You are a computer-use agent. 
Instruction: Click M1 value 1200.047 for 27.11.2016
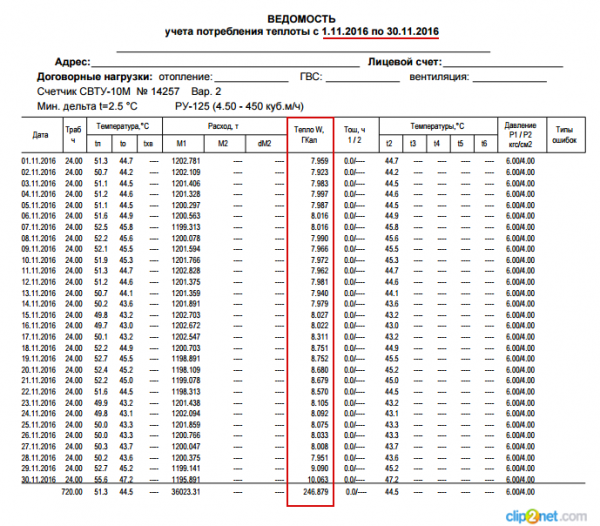(186, 447)
